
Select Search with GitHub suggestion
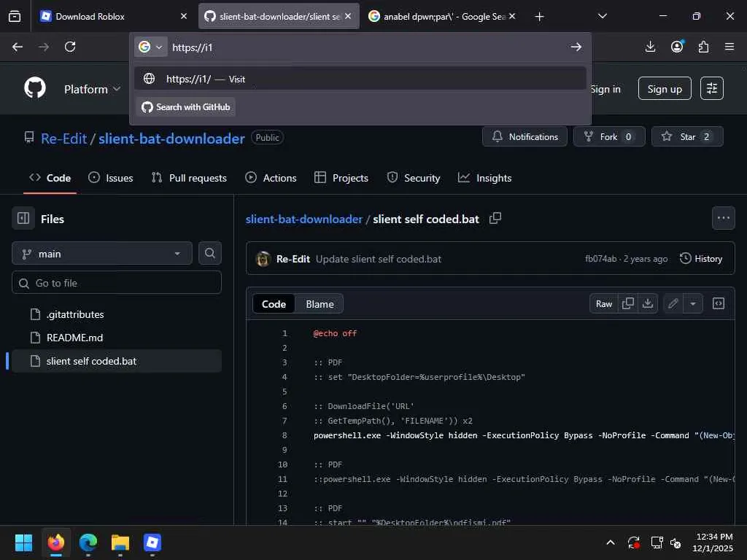(186, 107)
